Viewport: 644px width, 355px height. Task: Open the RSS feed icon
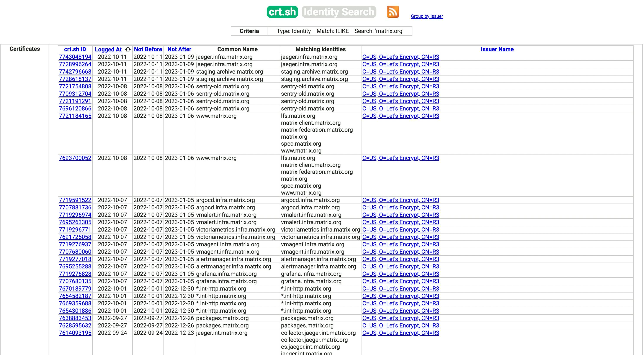point(393,12)
